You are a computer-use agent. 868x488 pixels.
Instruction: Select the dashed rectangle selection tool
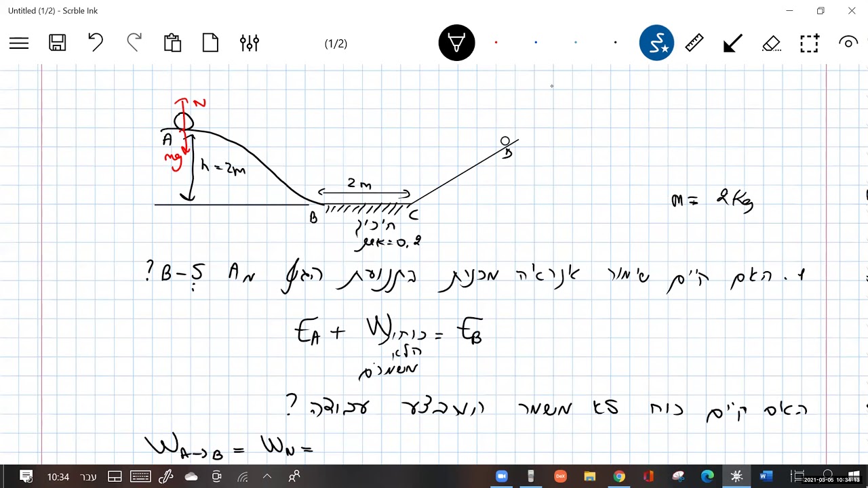tap(809, 43)
